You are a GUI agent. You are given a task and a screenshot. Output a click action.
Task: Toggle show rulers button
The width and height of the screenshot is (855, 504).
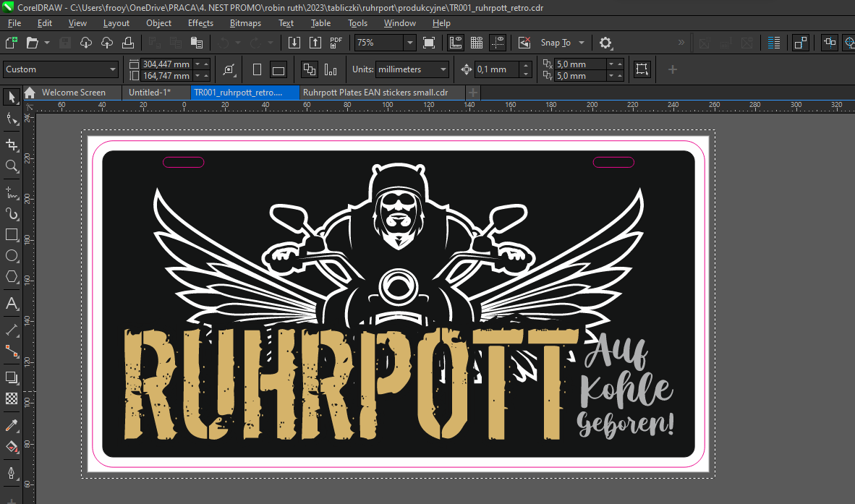(x=456, y=43)
